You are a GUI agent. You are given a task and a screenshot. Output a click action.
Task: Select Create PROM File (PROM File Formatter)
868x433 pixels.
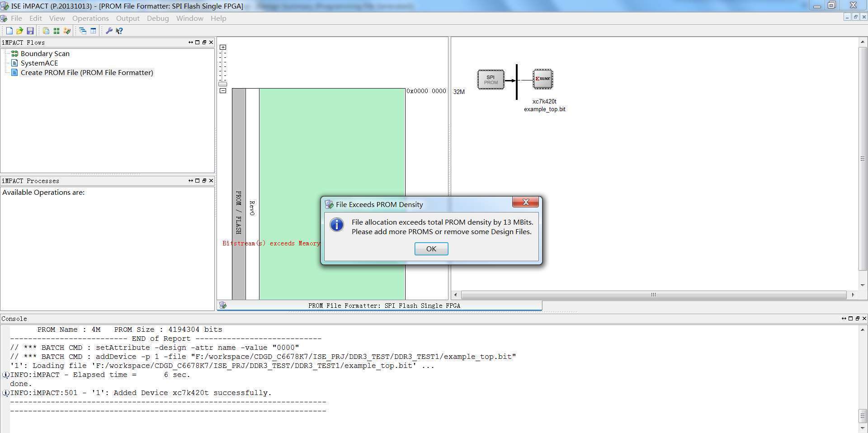tap(87, 72)
